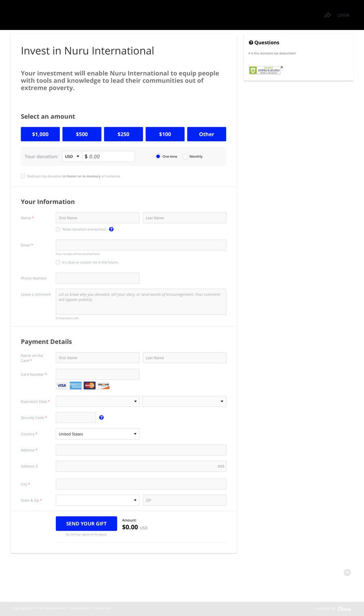The image size is (364, 616).
Task: Focus First Name field under Your Information
Action: coord(97,218)
